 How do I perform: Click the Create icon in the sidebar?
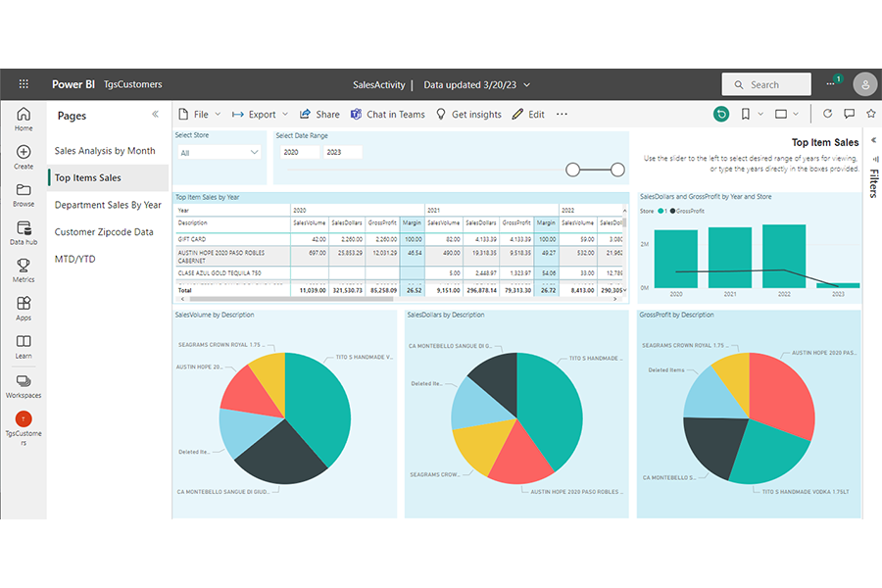pyautogui.click(x=24, y=157)
